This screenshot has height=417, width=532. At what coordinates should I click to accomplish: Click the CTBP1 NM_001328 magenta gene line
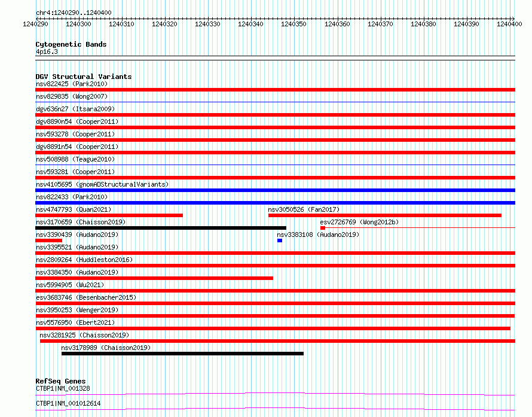click(275, 394)
